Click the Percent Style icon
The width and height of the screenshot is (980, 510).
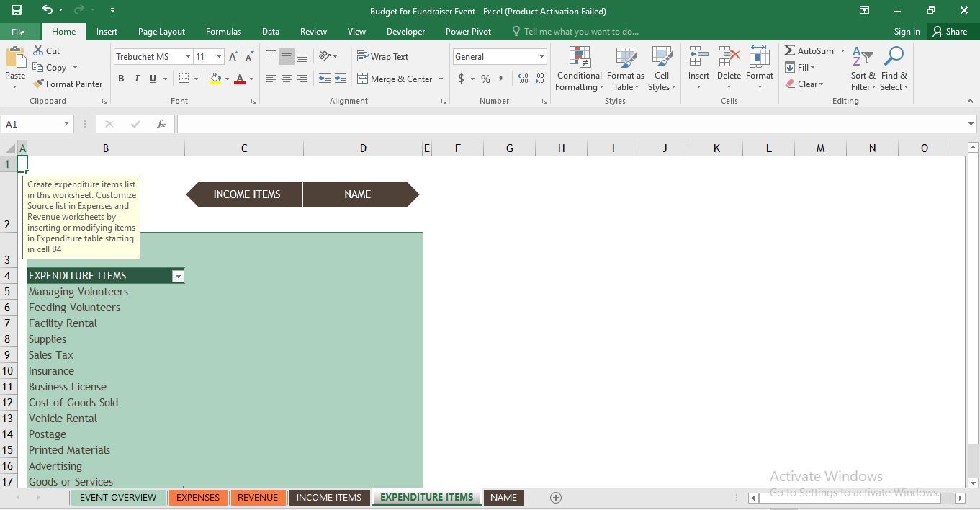tap(485, 79)
